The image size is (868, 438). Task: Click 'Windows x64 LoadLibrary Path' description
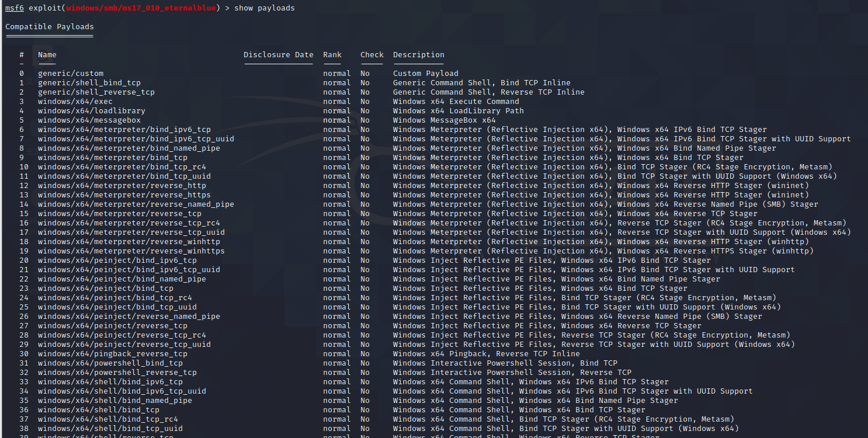(459, 111)
